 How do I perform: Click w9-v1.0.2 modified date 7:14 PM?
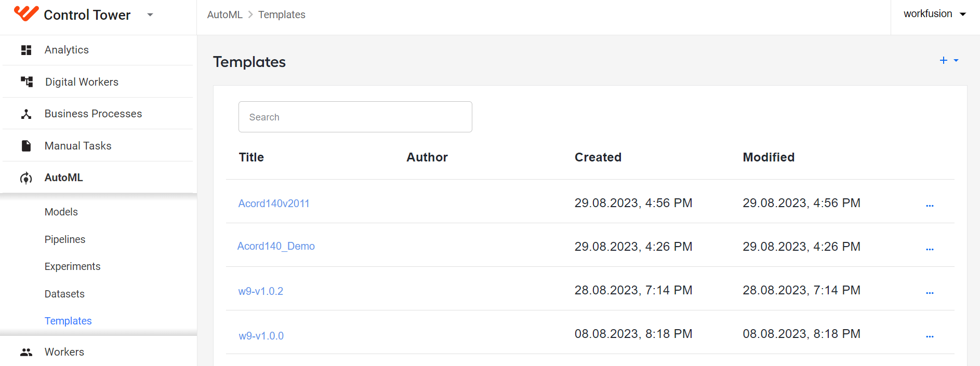[802, 290]
